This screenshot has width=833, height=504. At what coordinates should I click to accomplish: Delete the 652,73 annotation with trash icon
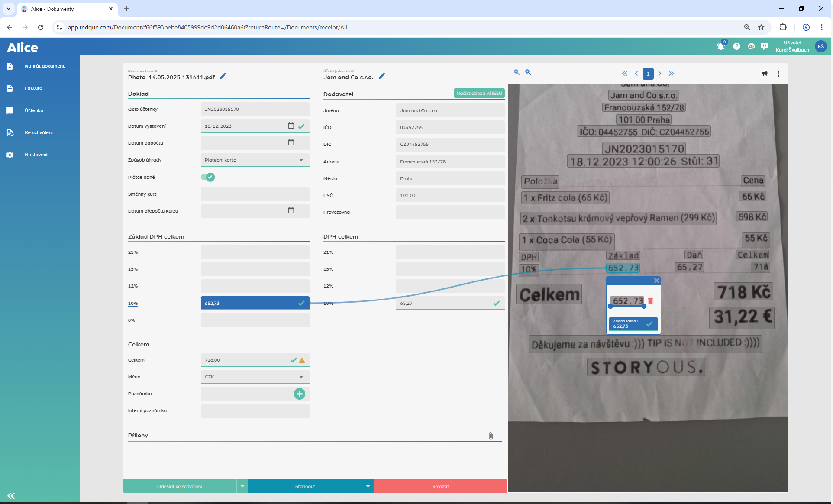[x=650, y=301]
